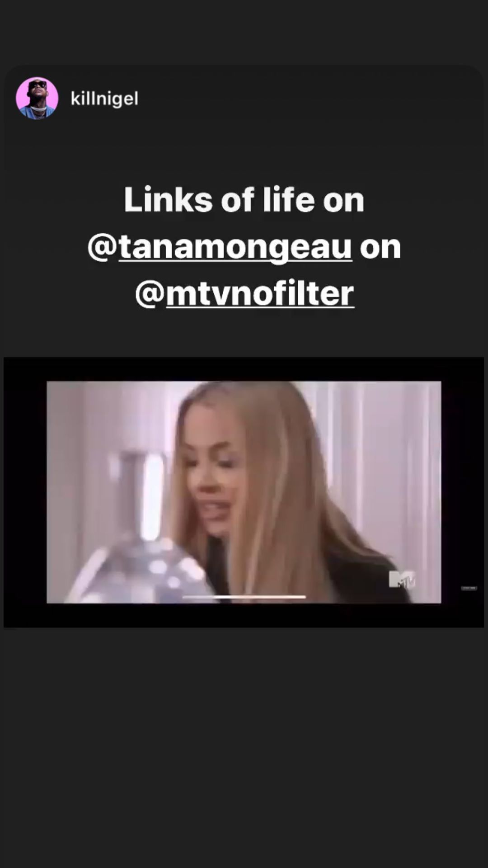Image resolution: width=488 pixels, height=868 pixels.
Task: Open the @mtvnofilter mention
Action: [x=244, y=293]
